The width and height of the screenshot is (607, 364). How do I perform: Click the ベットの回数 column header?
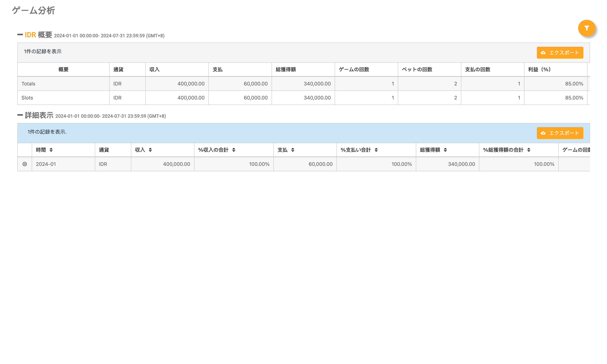(x=417, y=69)
